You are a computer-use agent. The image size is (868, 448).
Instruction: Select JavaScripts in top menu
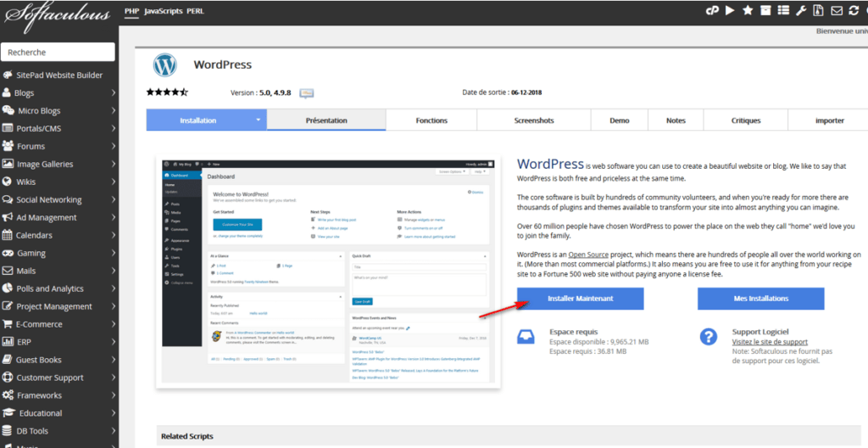[164, 10]
